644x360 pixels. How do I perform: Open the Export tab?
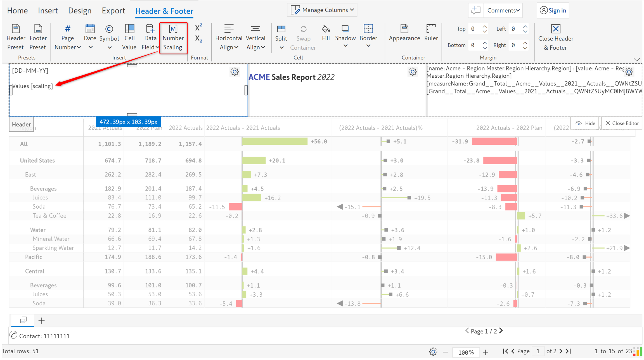point(113,11)
